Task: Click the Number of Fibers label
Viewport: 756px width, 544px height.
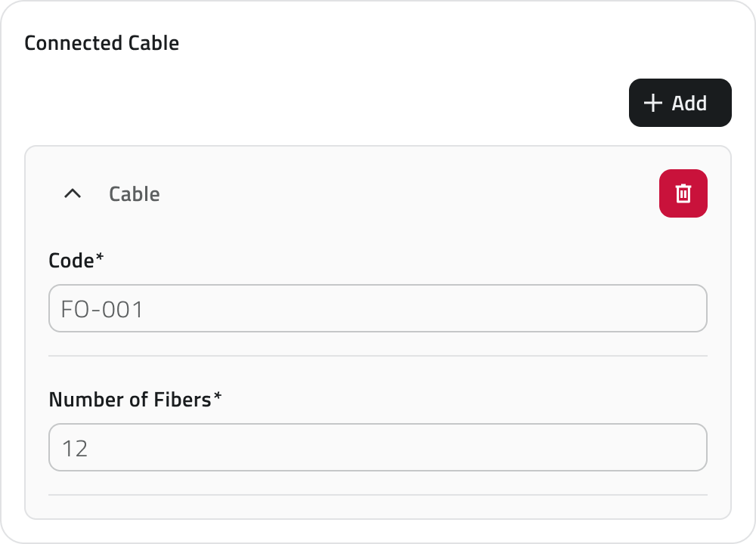Action: click(129, 400)
